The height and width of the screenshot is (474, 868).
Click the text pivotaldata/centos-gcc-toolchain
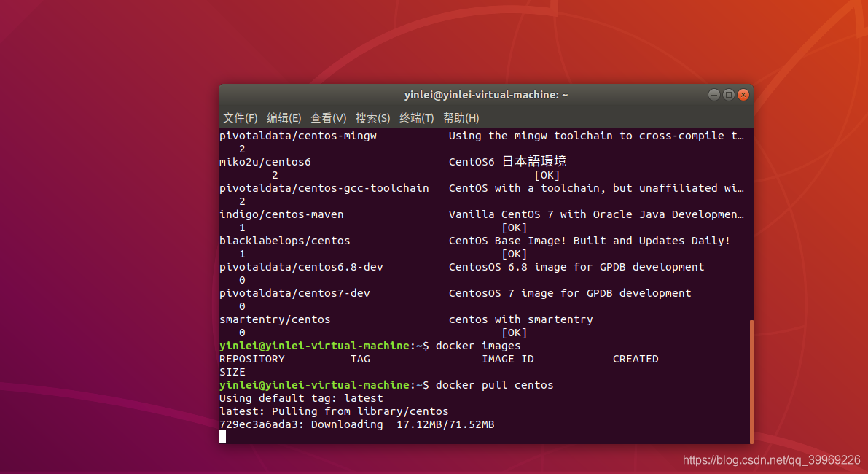tap(324, 188)
